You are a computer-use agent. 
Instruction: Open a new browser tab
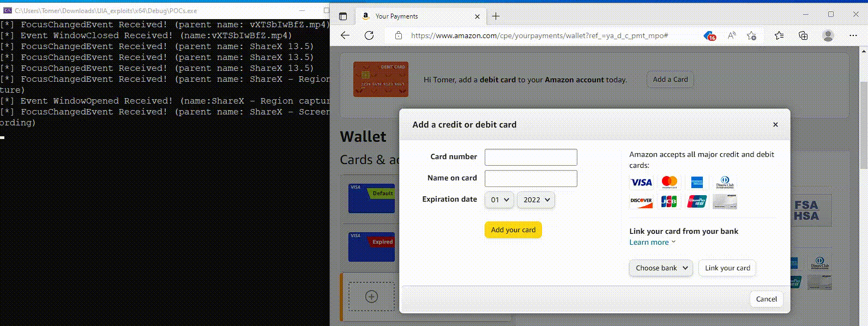point(496,16)
